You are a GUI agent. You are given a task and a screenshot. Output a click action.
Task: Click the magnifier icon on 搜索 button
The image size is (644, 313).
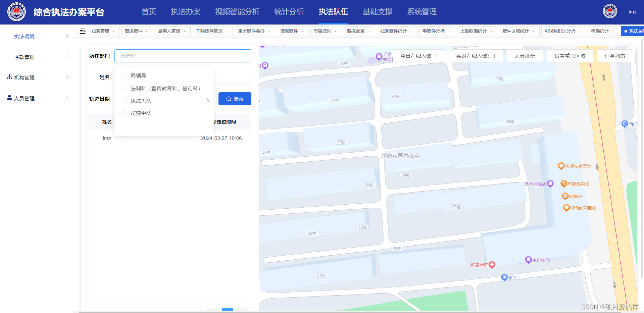pyautogui.click(x=228, y=99)
